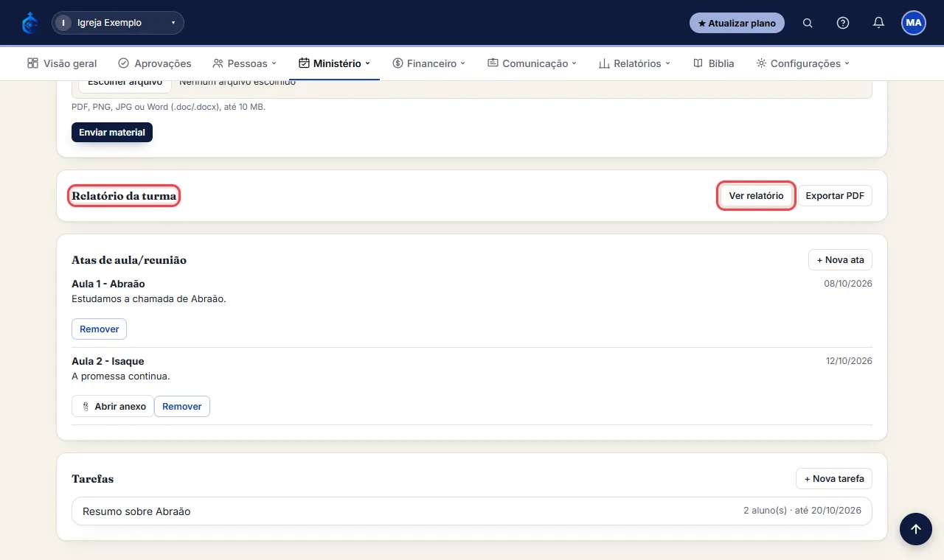Image resolution: width=944 pixels, height=560 pixels.
Task: Open the help question mark icon
Action: pyautogui.click(x=843, y=23)
